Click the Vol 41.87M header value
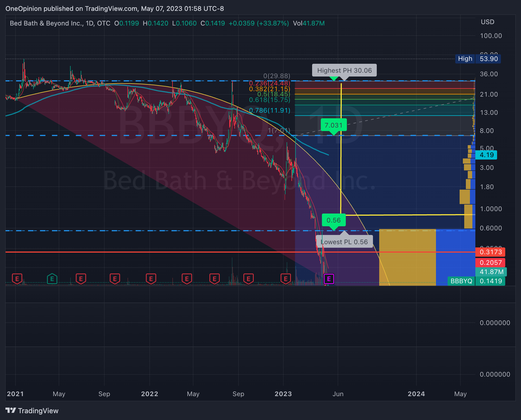 click(309, 23)
